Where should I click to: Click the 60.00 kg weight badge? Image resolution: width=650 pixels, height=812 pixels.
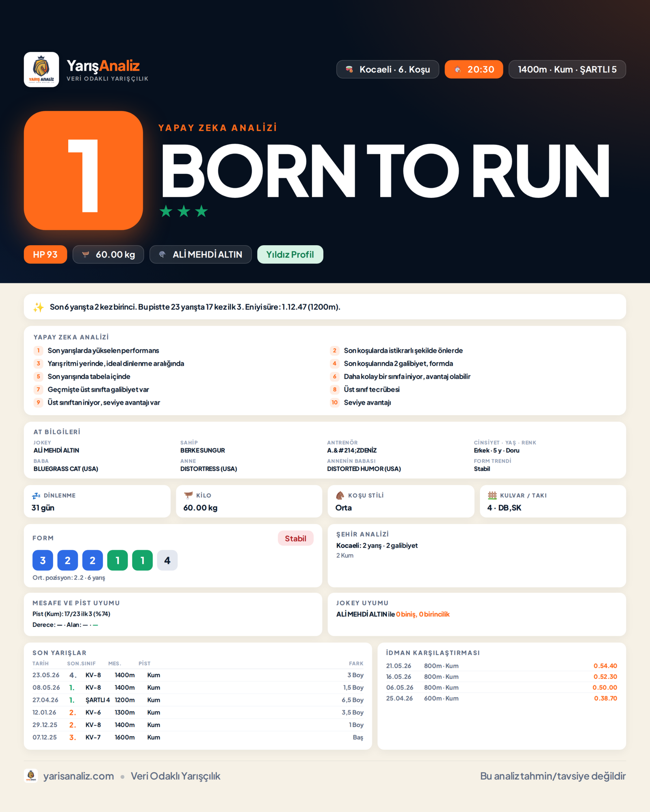tap(108, 255)
